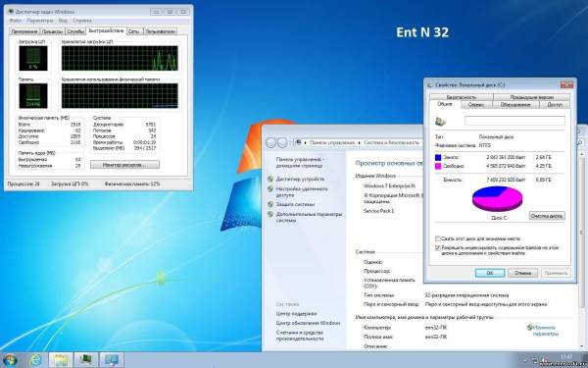Click blue Занято color square
Viewport: 588px width, 368px height.
click(438, 157)
